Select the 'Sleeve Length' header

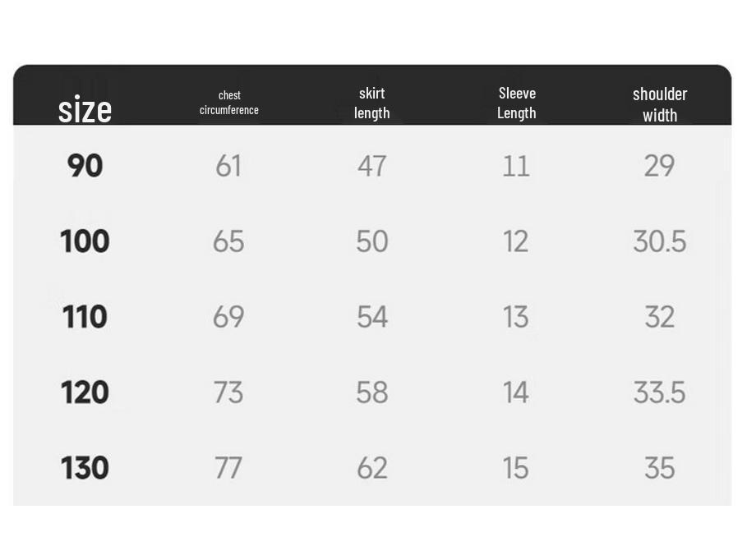coord(516,103)
